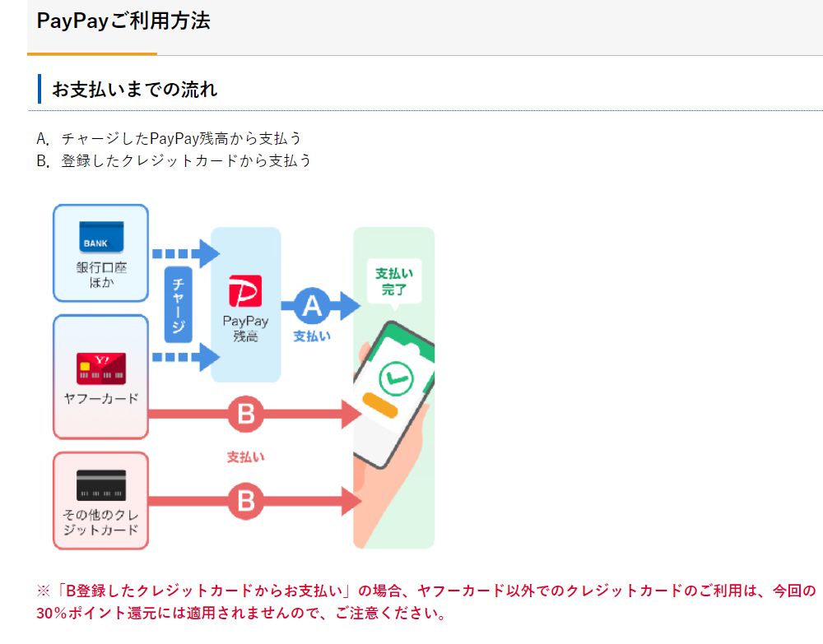Click the blue circled A icon
The width and height of the screenshot is (823, 644).
tap(311, 307)
